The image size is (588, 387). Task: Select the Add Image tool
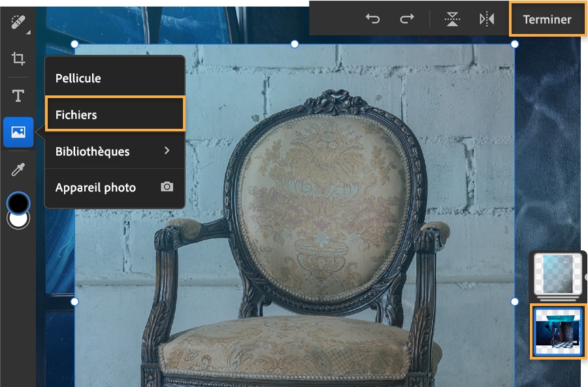18,132
